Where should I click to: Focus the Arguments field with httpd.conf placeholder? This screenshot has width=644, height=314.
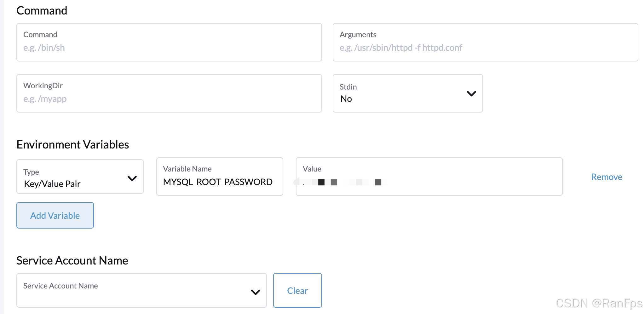pyautogui.click(x=485, y=42)
